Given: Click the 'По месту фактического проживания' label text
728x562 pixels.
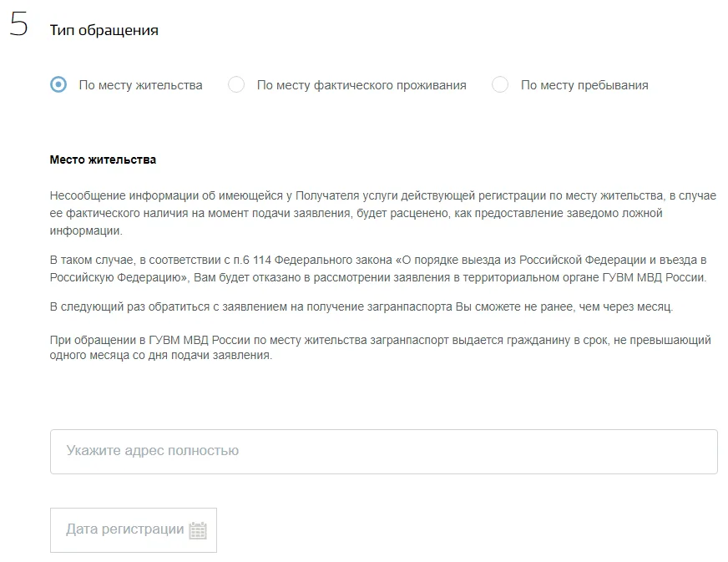Looking at the screenshot, I should [x=361, y=85].
